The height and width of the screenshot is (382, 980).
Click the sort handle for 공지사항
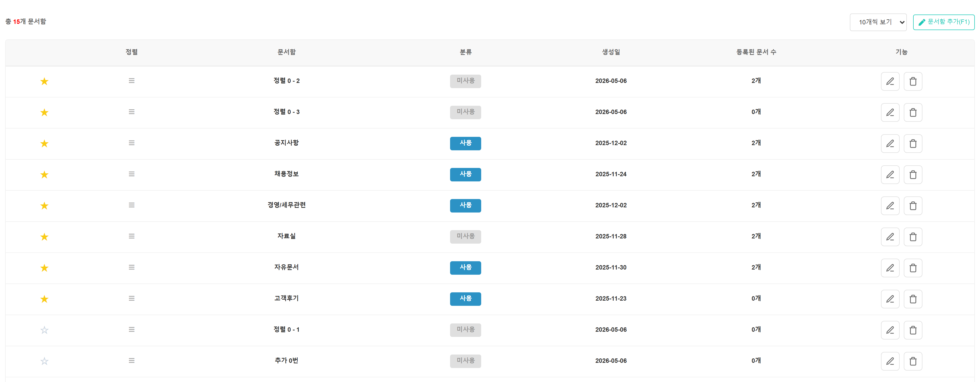click(x=132, y=143)
